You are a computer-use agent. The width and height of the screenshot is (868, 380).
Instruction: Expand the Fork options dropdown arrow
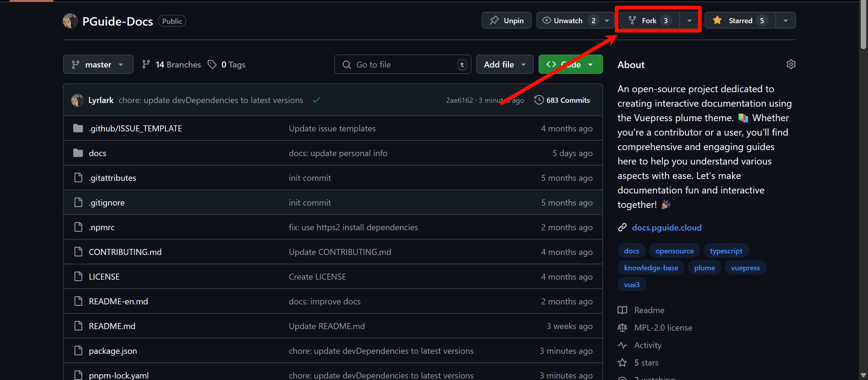tap(689, 20)
